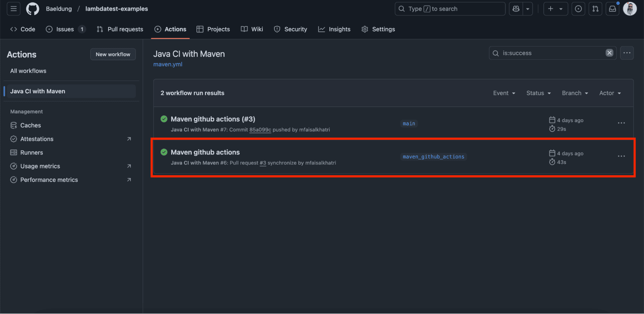Screen dimensions: 644x314
Task: Expand the Actor filter dropdown
Action: (610, 93)
